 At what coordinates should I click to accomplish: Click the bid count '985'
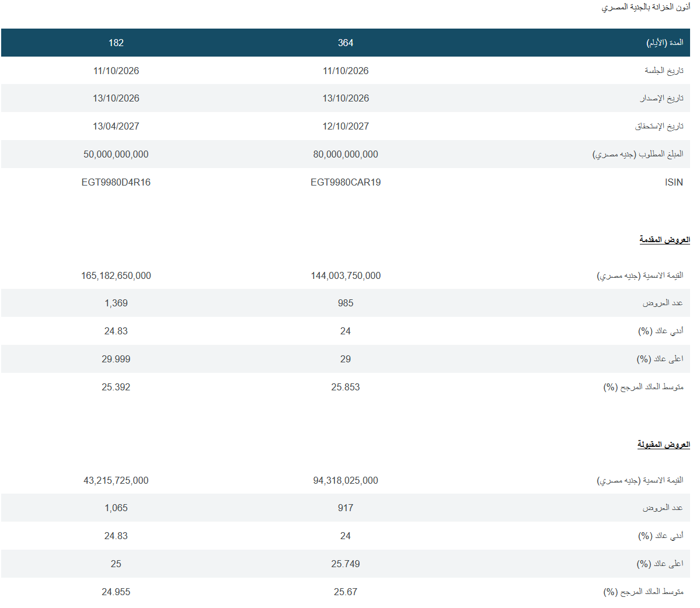346,303
